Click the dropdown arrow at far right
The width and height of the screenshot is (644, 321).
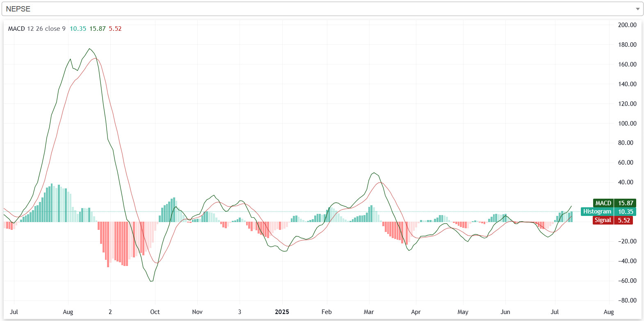pyautogui.click(x=637, y=9)
